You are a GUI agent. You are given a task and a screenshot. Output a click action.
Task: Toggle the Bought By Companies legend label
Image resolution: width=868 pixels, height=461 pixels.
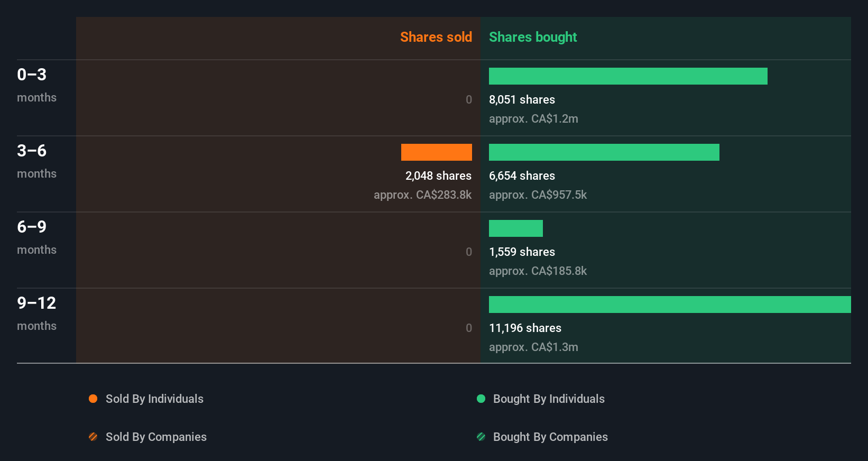pos(550,437)
